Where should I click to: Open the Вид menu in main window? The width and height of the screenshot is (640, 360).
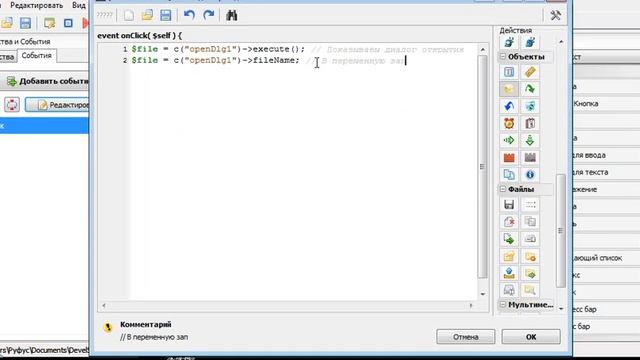pyautogui.click(x=79, y=5)
